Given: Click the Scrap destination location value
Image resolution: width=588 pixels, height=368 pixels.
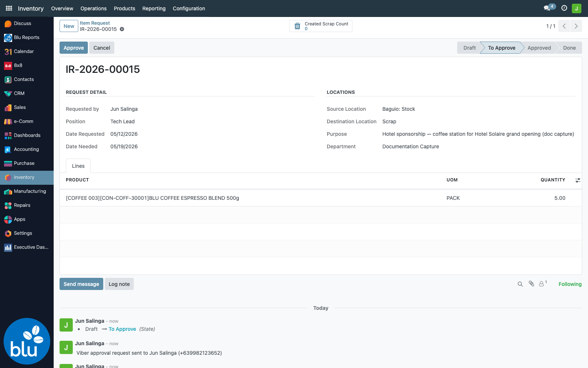Looking at the screenshot, I should (x=389, y=121).
